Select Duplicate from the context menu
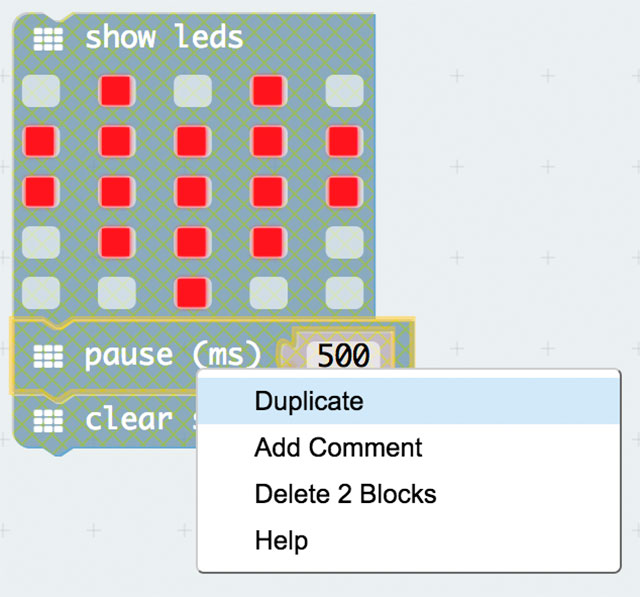This screenshot has height=597, width=640. [x=308, y=402]
